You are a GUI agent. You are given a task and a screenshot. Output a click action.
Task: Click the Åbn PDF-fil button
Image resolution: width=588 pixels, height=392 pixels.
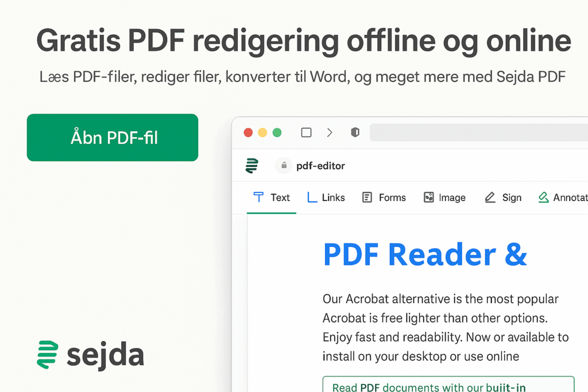pyautogui.click(x=113, y=138)
